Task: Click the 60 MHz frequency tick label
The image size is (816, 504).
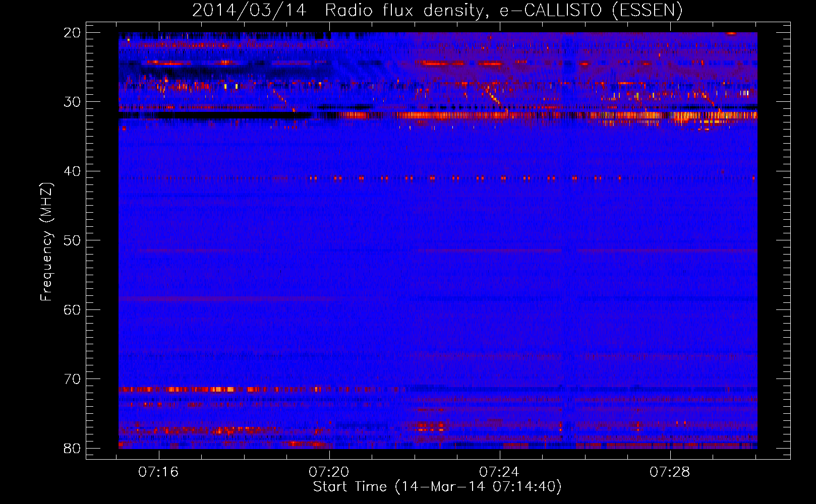Action: pos(72,309)
